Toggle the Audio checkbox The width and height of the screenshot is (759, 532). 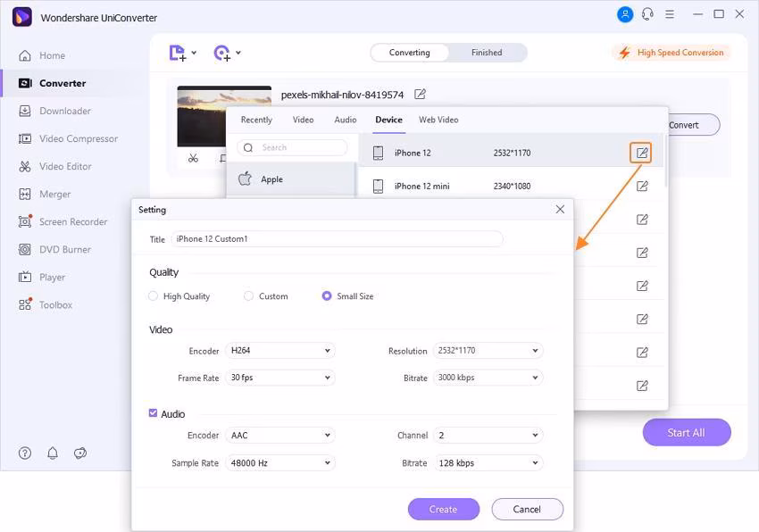click(153, 413)
